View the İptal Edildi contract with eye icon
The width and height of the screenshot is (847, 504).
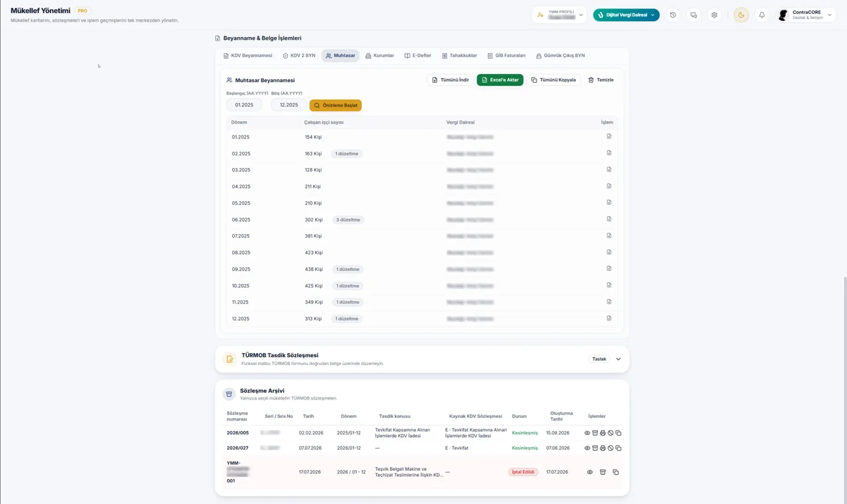(590, 472)
